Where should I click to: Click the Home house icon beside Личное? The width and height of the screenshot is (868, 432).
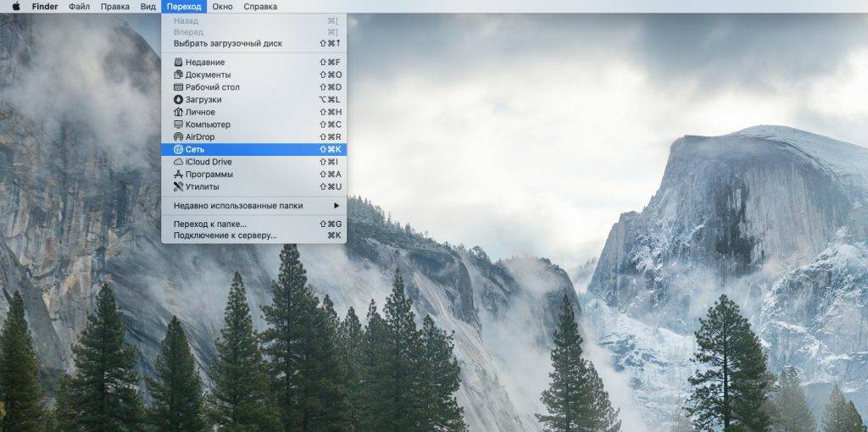(178, 112)
